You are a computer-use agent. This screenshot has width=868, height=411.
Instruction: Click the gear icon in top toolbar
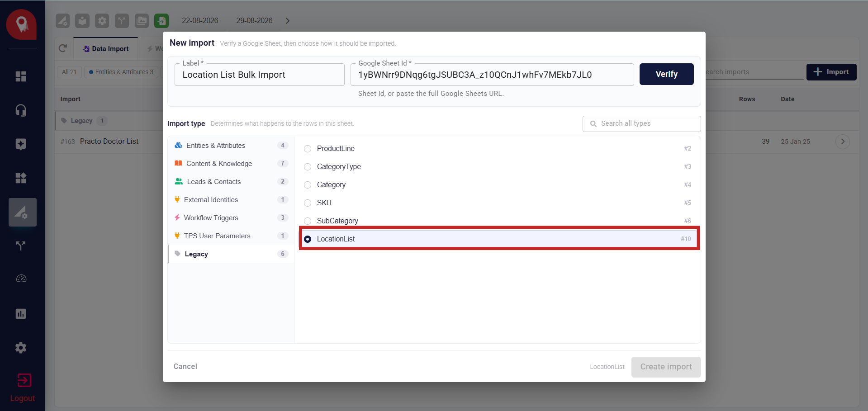pyautogui.click(x=102, y=21)
